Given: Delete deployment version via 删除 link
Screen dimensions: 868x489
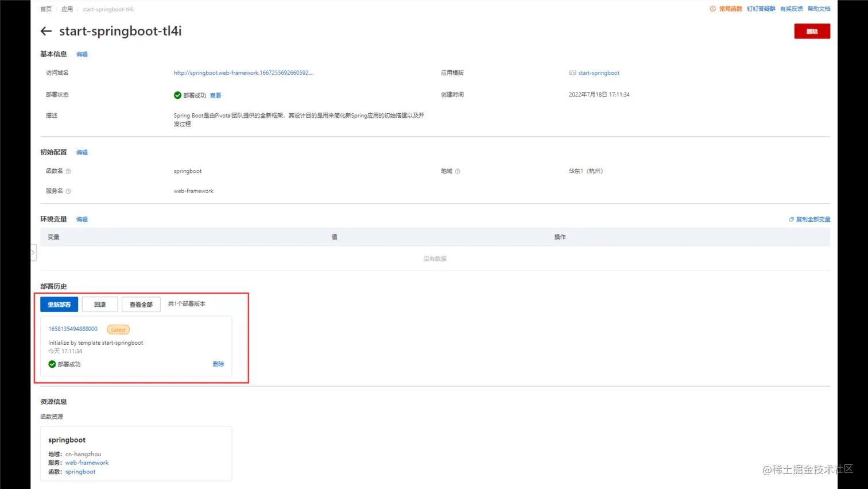Looking at the screenshot, I should tap(218, 364).
